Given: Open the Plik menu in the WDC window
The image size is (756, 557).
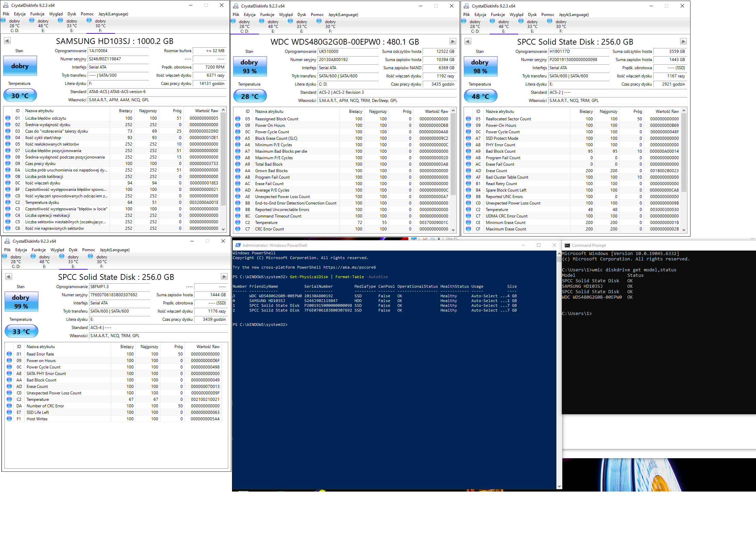Looking at the screenshot, I should (x=236, y=15).
